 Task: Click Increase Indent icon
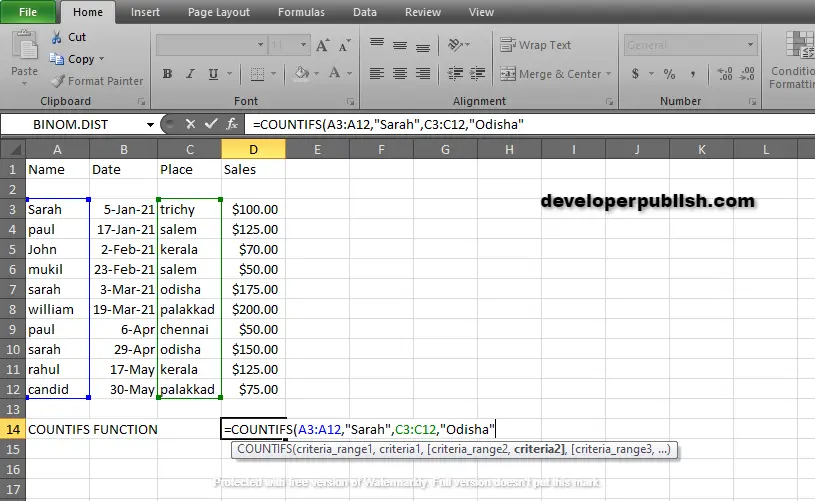click(478, 74)
